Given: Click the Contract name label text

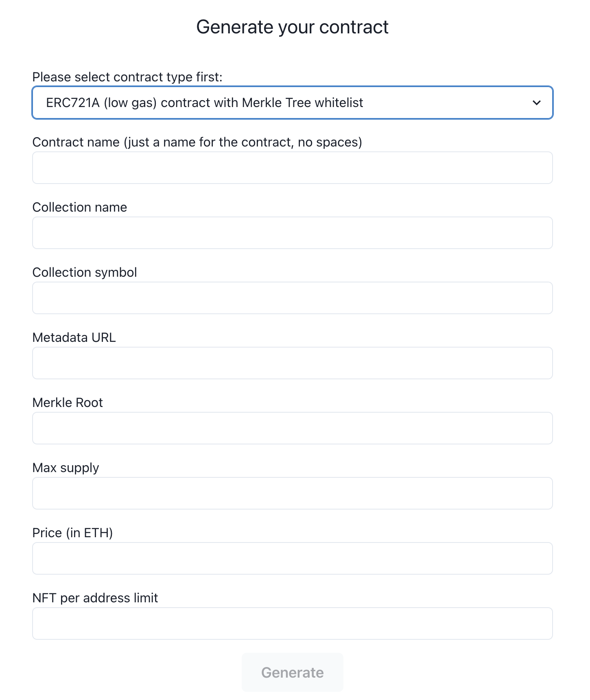Looking at the screenshot, I should (197, 142).
